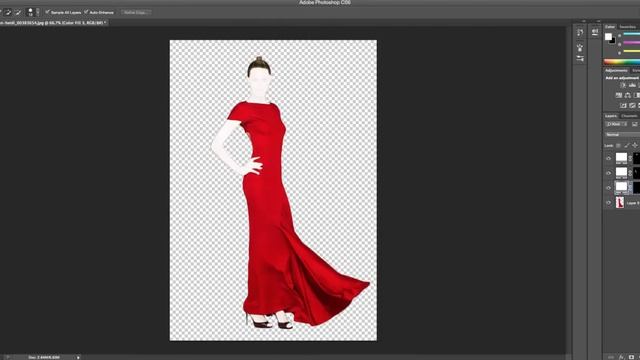
Task: Pick a color from the spectrum ramp
Action: click(x=622, y=62)
